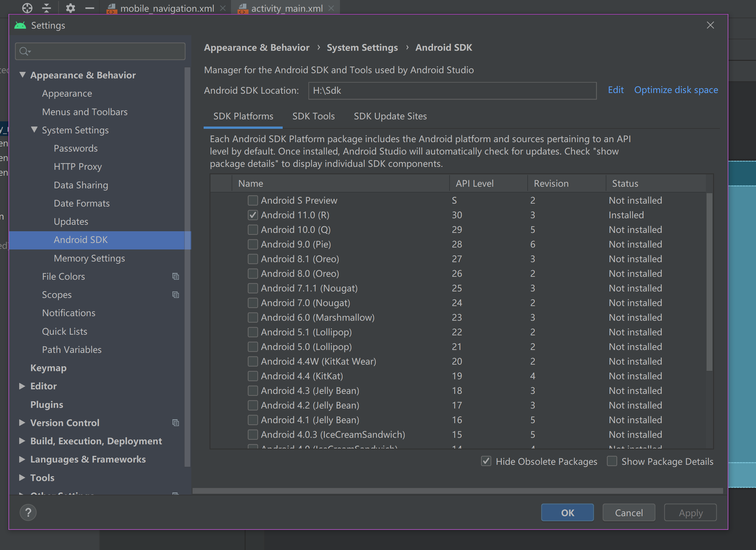Viewport: 756px width, 550px height.
Task: Click the project-level icon beside Scopes
Action: (x=176, y=295)
